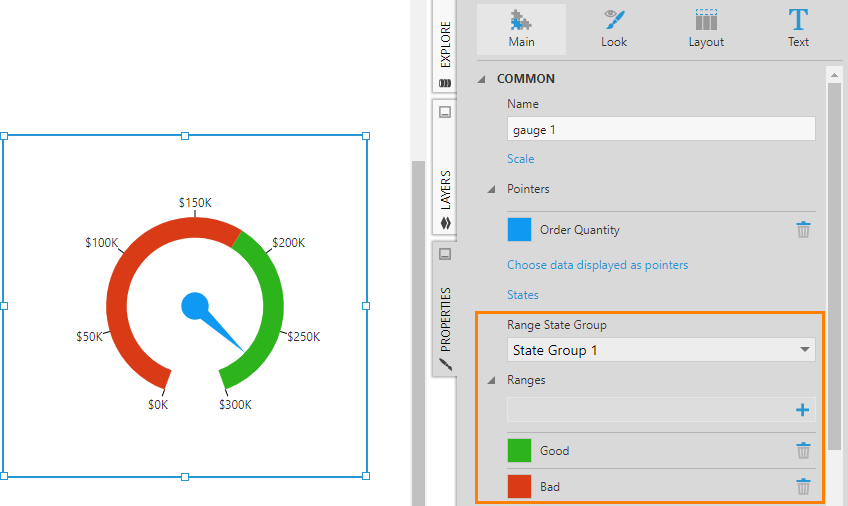Click the Scale link
The width and height of the screenshot is (848, 506).
[520, 159]
